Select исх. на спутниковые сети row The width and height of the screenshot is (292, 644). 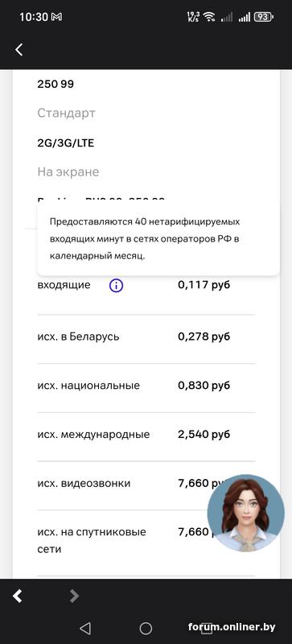click(x=146, y=541)
